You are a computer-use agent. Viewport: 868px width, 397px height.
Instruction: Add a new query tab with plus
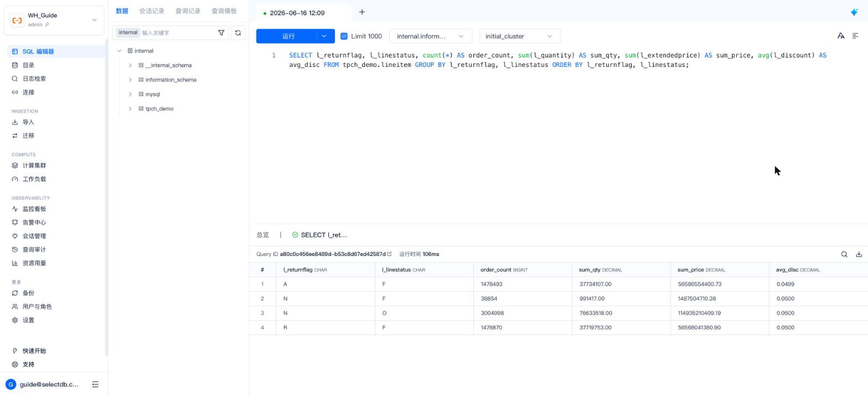pos(362,12)
